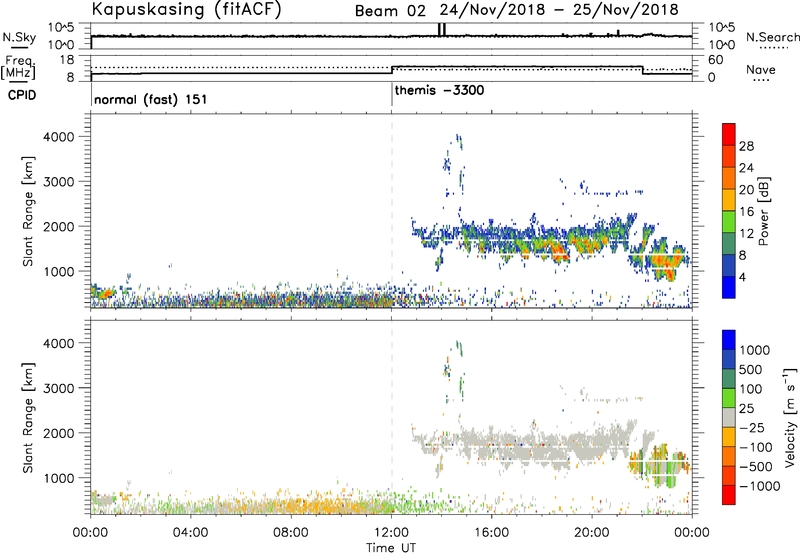Viewport: 800px width, 554px height.
Task: Click the 'Power [dB]' colorbar label
Action: pyautogui.click(x=763, y=211)
